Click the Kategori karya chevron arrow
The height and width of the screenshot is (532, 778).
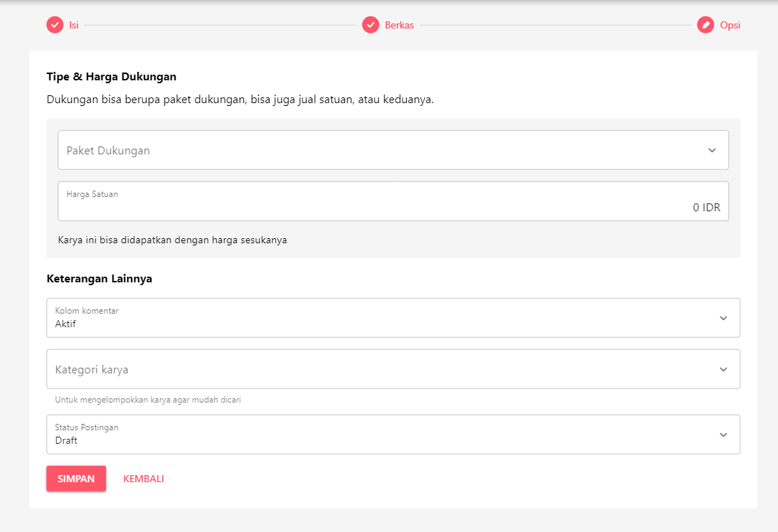pyautogui.click(x=723, y=369)
